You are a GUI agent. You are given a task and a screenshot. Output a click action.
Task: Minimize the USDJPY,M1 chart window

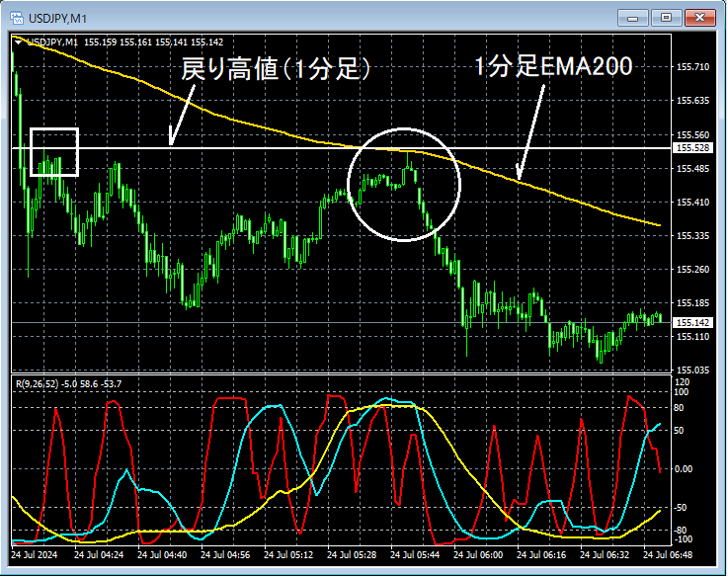[x=633, y=18]
